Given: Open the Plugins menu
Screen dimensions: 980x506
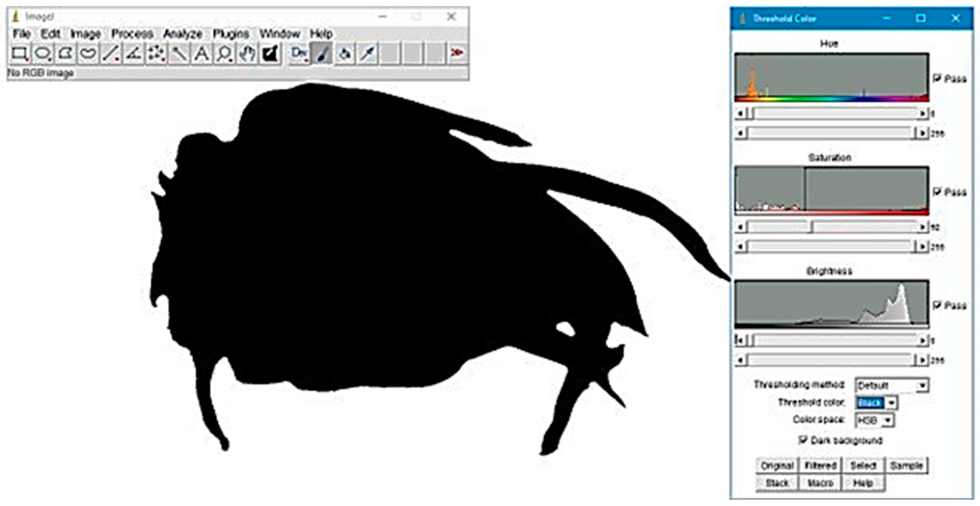Looking at the screenshot, I should [231, 34].
